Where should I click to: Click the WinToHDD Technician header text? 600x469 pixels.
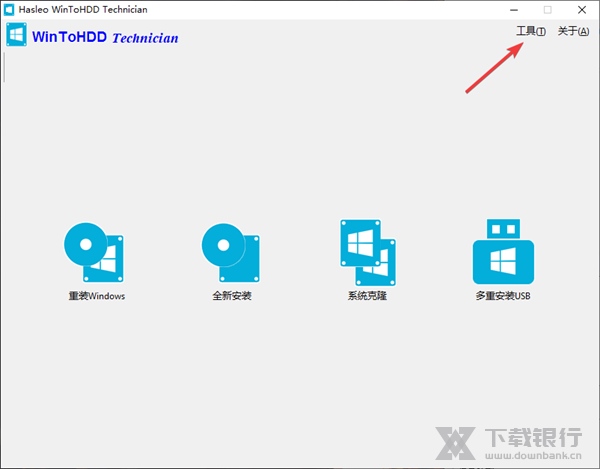[x=105, y=37]
